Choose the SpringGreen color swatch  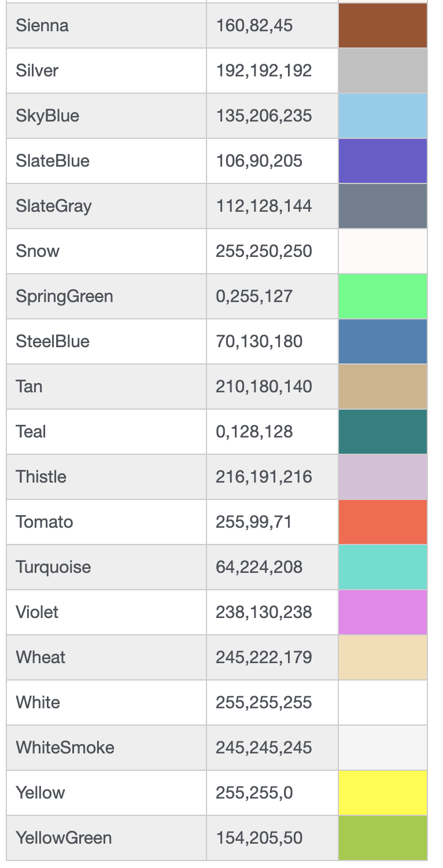[x=382, y=296]
